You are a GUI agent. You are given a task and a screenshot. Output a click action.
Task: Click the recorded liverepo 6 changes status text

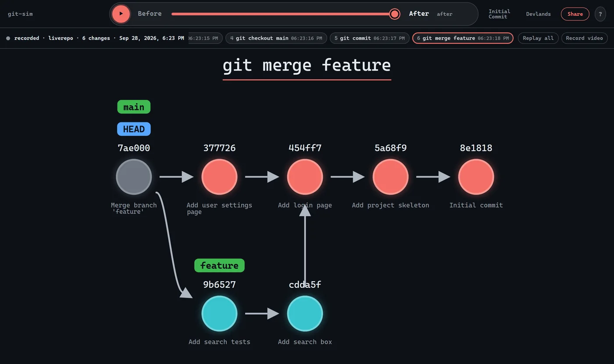pos(99,38)
